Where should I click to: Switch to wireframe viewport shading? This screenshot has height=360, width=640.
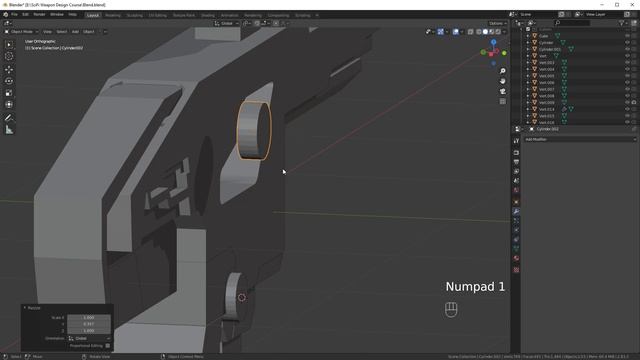pyautogui.click(x=478, y=31)
